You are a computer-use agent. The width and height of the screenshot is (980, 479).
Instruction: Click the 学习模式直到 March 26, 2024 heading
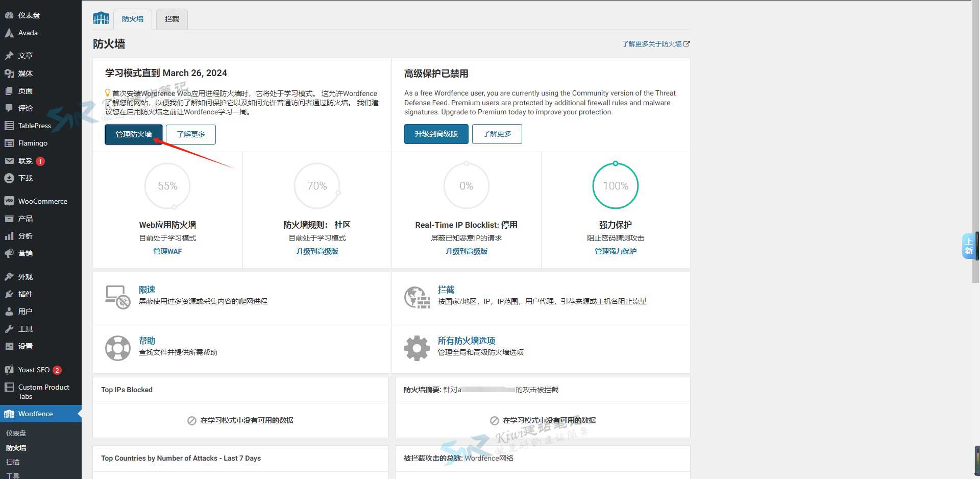coord(166,73)
